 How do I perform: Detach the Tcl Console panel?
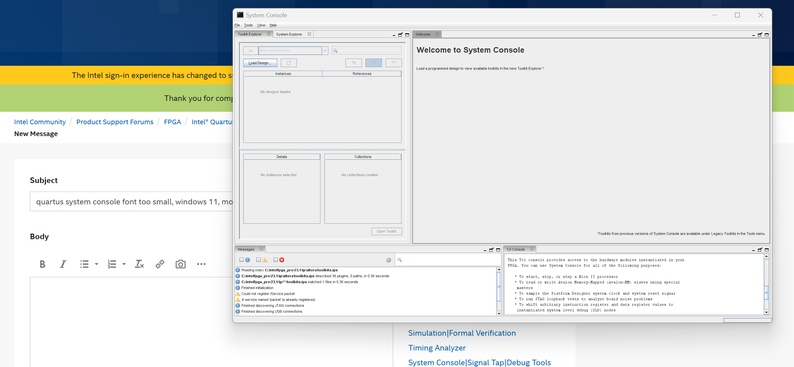761,250
